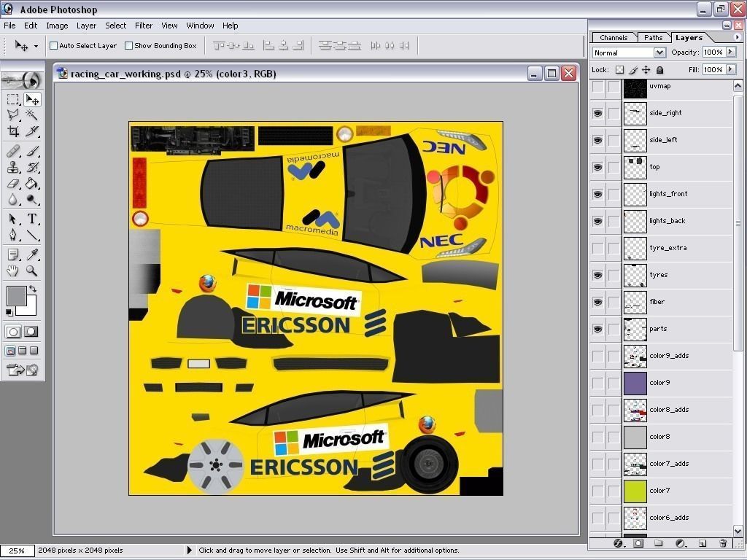Select the Move tool in toolbox
Image resolution: width=747 pixels, height=560 pixels.
click(32, 99)
